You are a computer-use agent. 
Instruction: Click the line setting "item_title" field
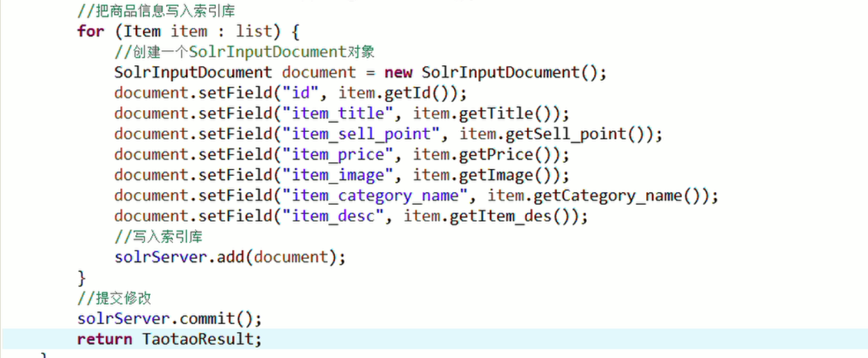click(342, 113)
